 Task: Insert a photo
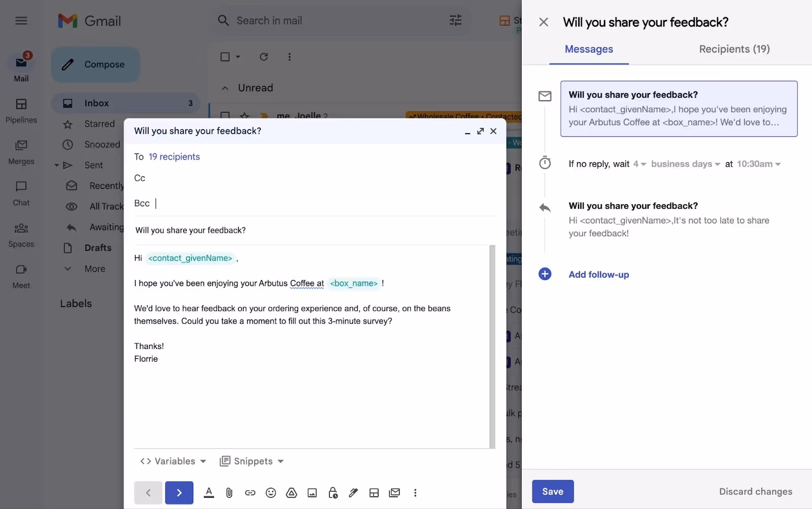pos(312,493)
